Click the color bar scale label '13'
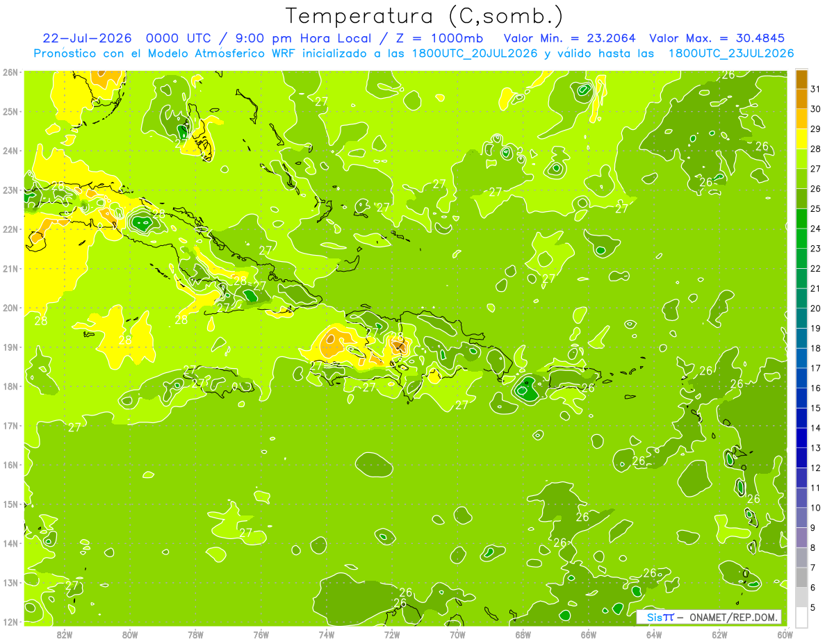Viewport: 834px width, 644px height. (816, 448)
